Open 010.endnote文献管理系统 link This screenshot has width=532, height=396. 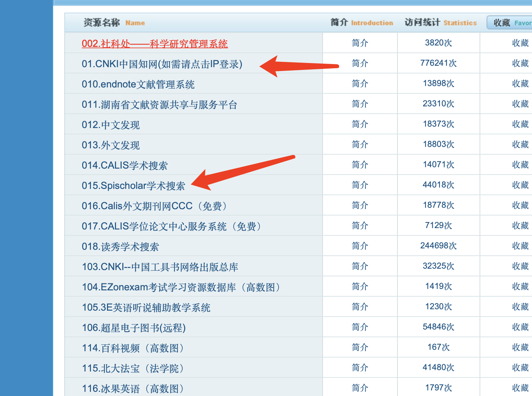click(x=138, y=84)
